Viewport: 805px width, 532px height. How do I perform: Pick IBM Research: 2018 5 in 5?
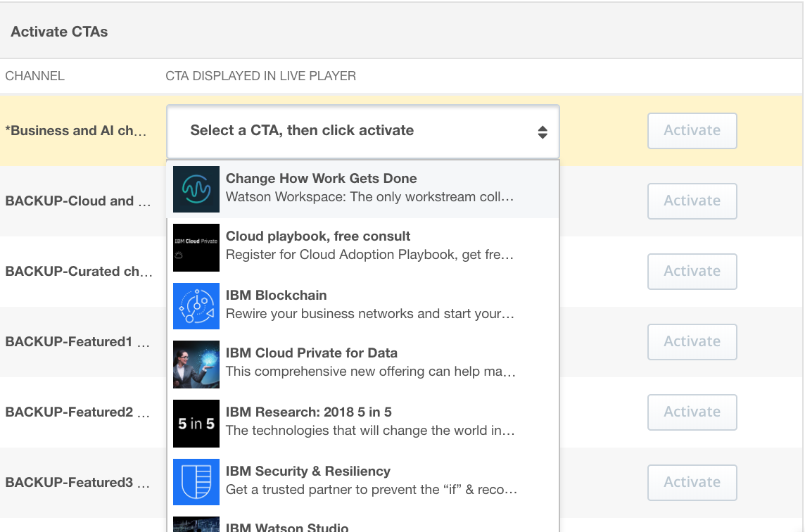[x=362, y=424]
